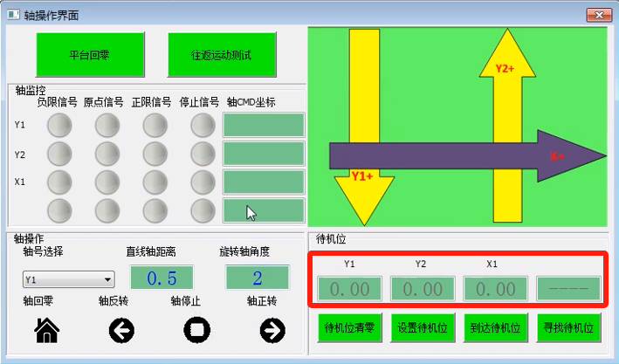Open the axis number selection dropdown
Image resolution: width=619 pixels, height=364 pixels.
pyautogui.click(x=68, y=280)
